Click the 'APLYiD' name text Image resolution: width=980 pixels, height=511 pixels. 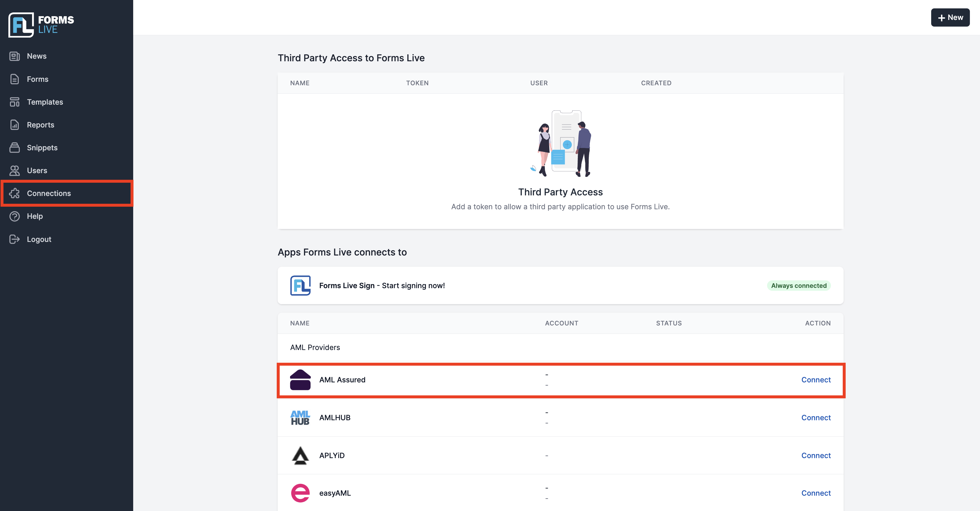click(x=332, y=456)
